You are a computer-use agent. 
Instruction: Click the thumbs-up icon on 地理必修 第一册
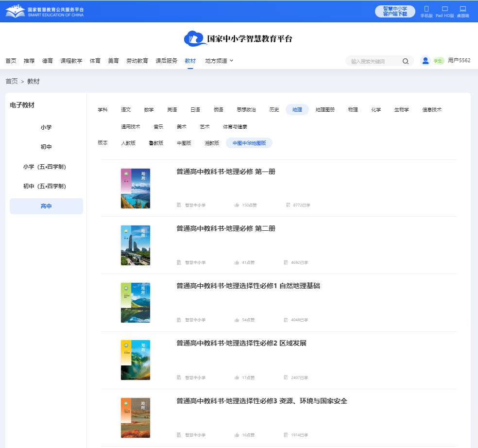236,205
